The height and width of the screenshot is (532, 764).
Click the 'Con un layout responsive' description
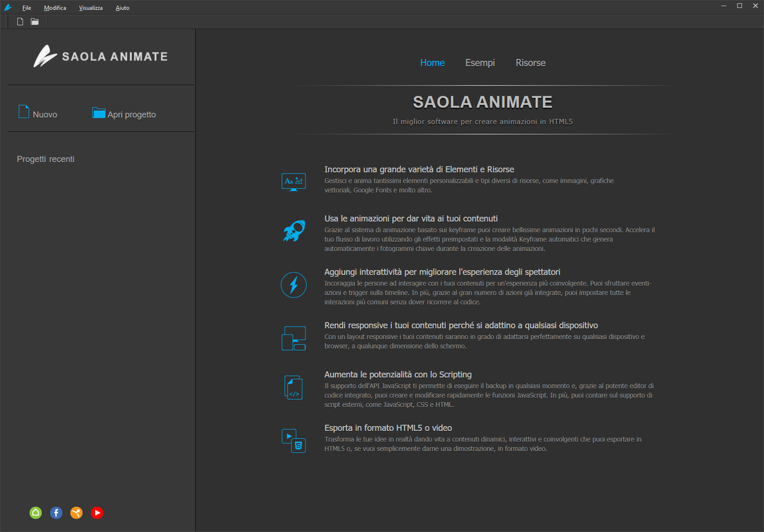484,341
